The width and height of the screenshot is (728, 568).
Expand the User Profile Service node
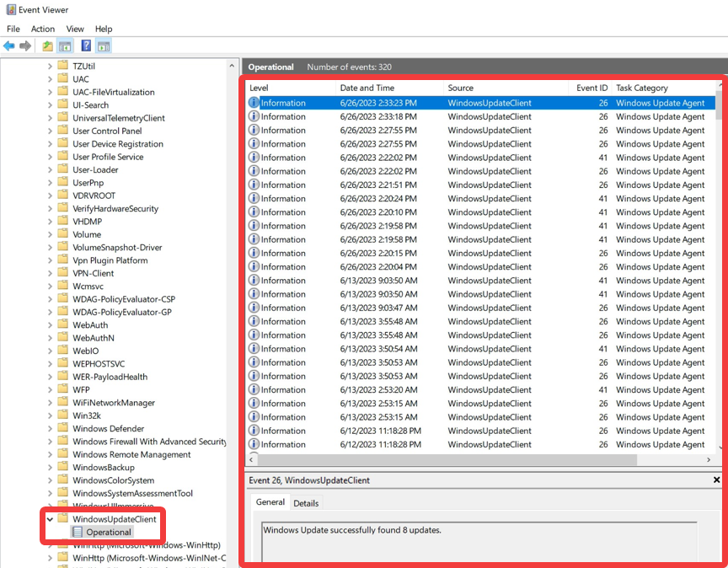[50, 157]
